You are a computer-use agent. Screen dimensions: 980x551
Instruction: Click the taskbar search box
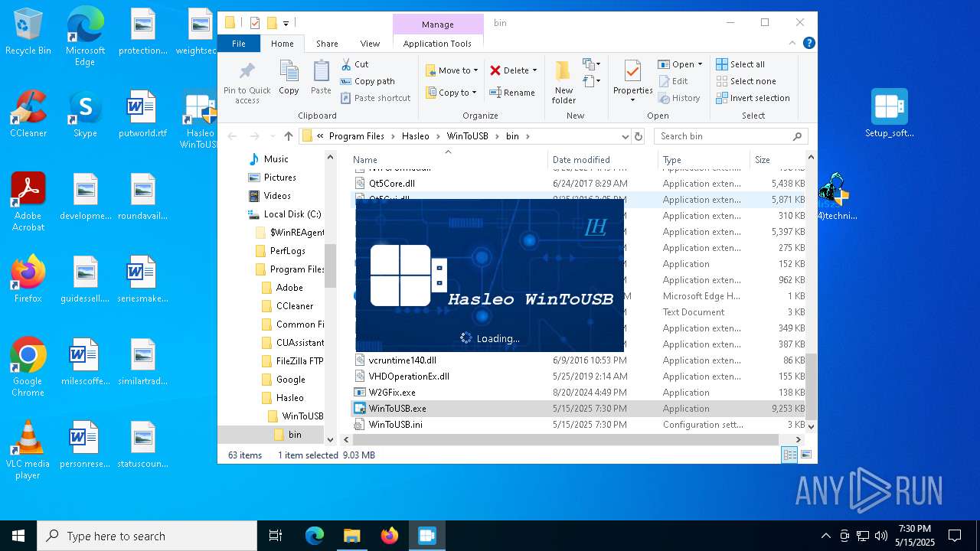(147, 536)
